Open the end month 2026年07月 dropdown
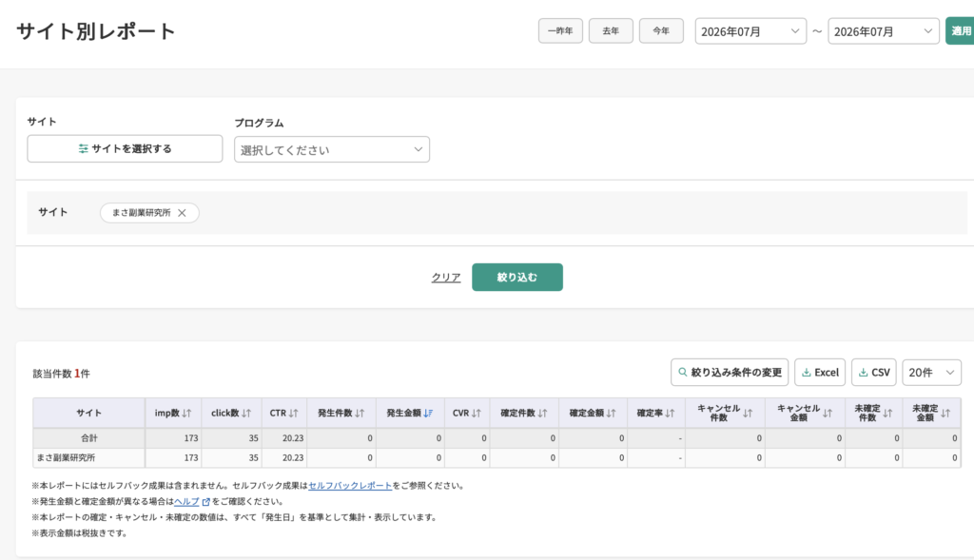974x560 pixels. [884, 31]
